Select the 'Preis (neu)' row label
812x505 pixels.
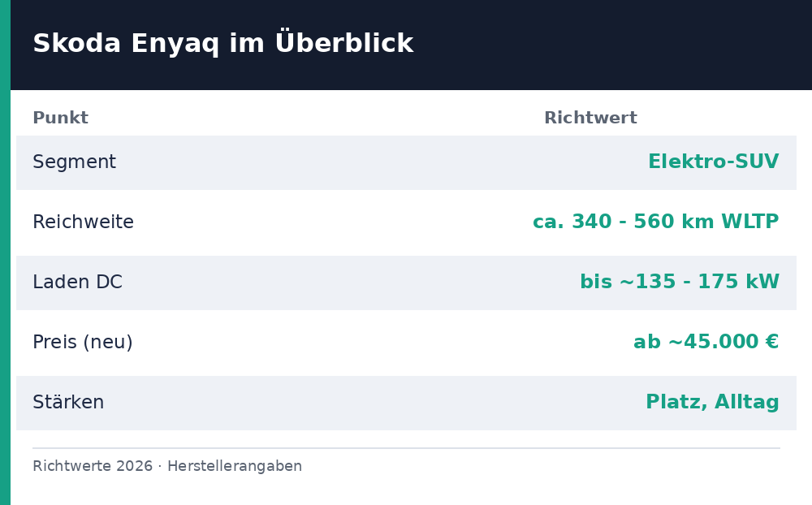82,343
